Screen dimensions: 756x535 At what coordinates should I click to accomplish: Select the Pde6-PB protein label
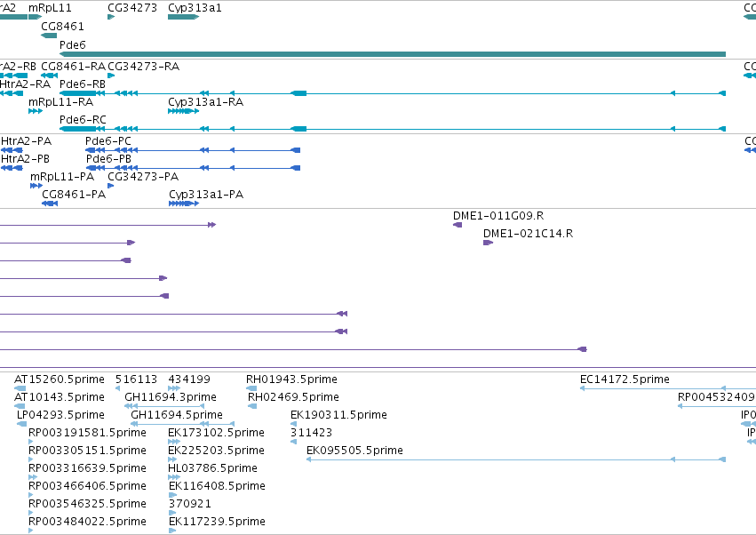click(108, 159)
